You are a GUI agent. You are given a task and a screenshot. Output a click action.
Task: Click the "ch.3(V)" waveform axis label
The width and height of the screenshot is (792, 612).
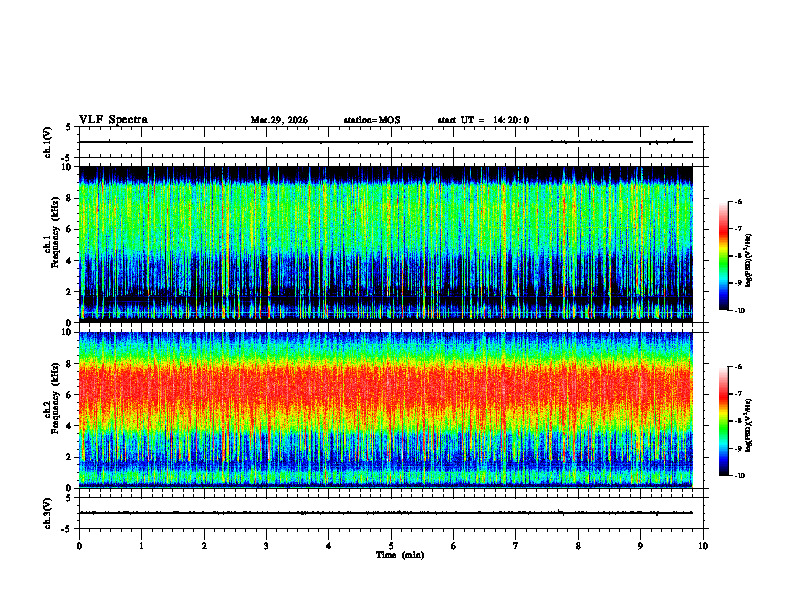pyautogui.click(x=48, y=513)
